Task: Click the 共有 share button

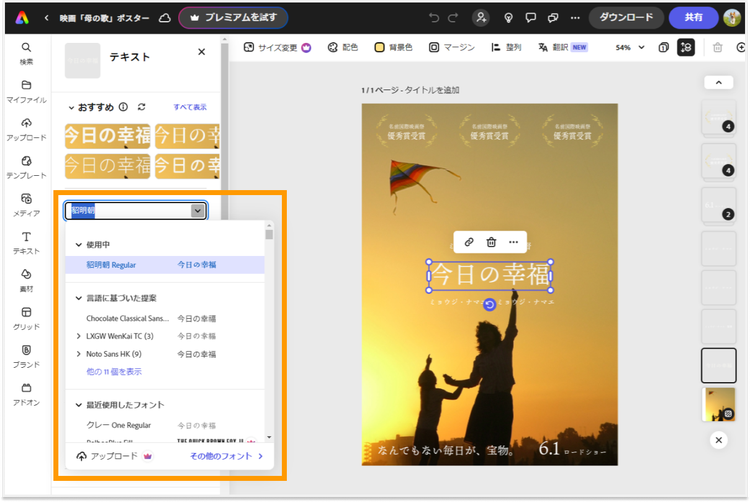Action: tap(694, 18)
